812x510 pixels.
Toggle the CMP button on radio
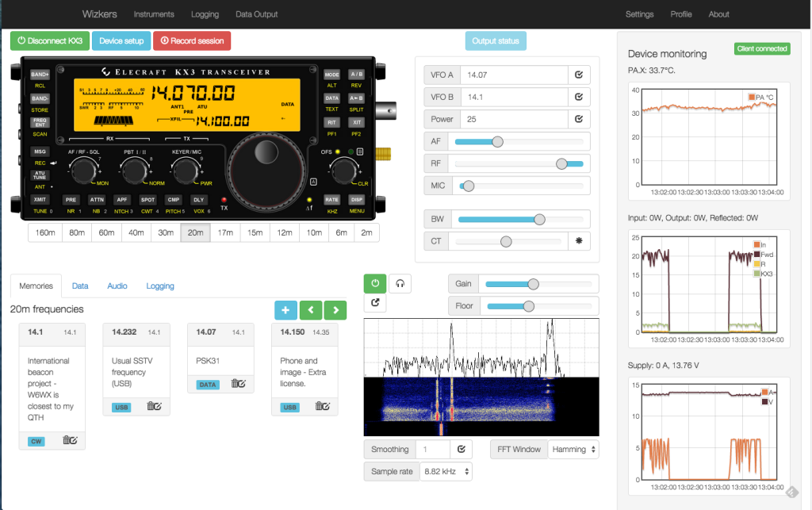[x=174, y=199]
